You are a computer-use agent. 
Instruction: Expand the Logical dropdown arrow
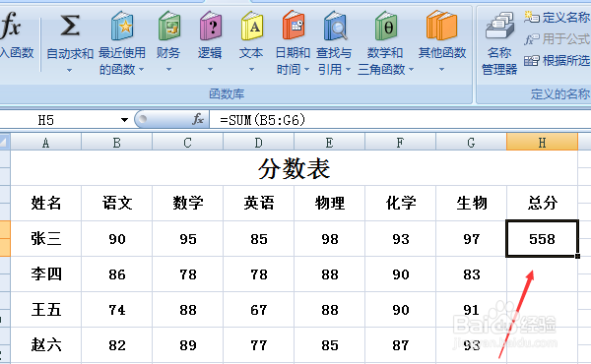coord(210,69)
